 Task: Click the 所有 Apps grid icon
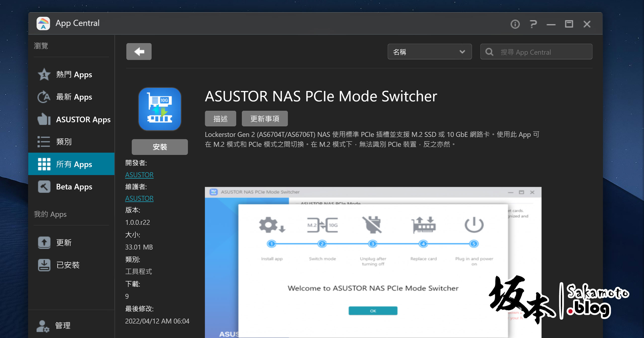tap(44, 164)
